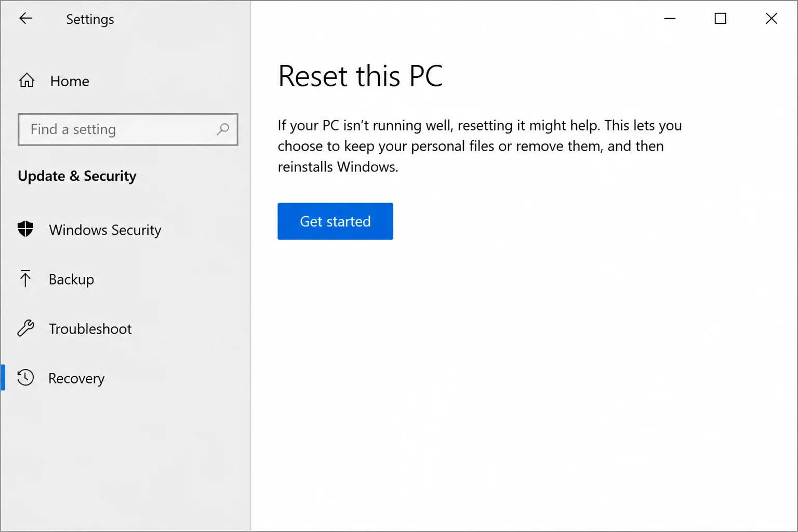
Task: Focus the Find a setting field
Action: click(x=128, y=129)
